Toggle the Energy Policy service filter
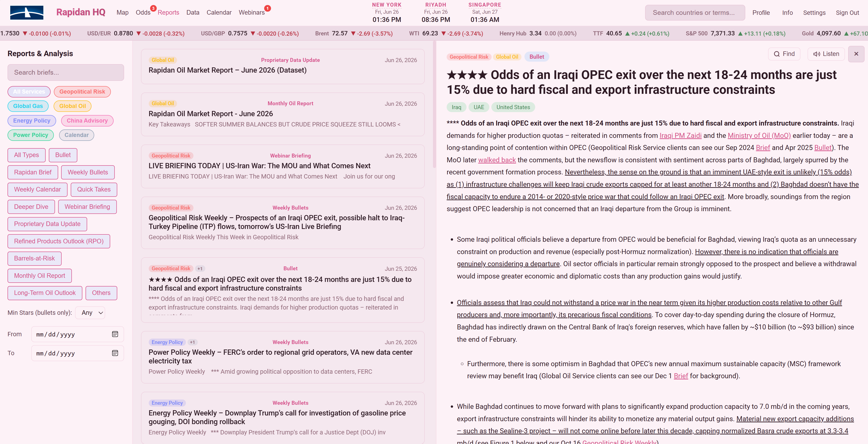 pyautogui.click(x=32, y=121)
